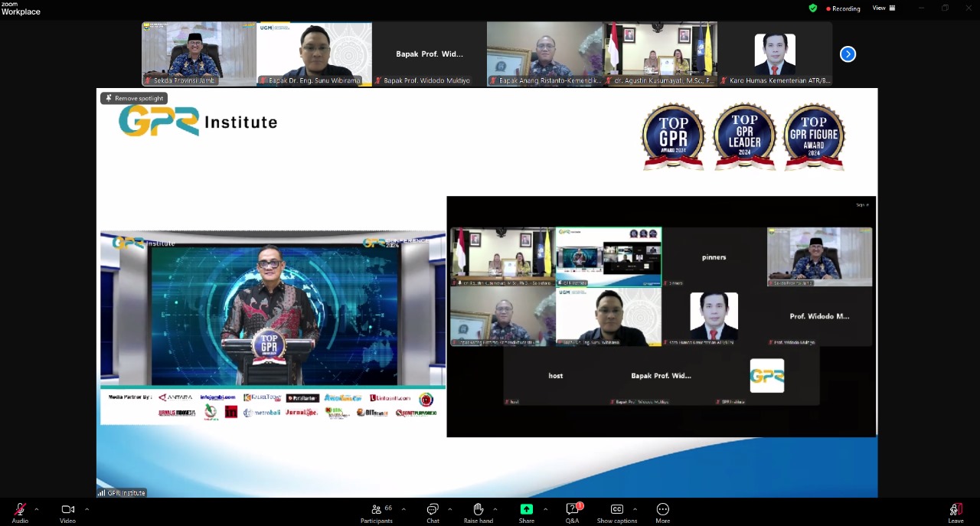The width and height of the screenshot is (980, 526).
Task: Click the green encryption shield icon
Action: pos(813,8)
